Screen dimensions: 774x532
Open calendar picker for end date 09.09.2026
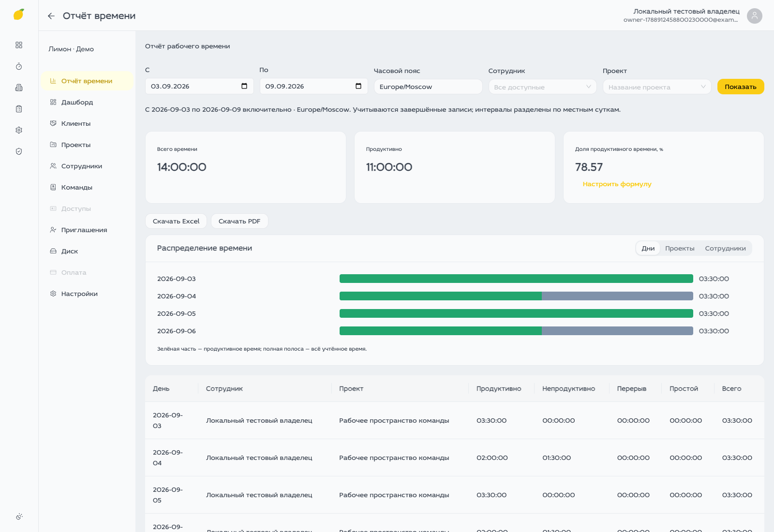[358, 86]
